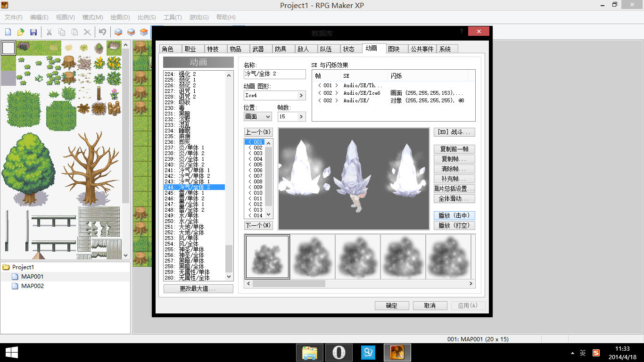This screenshot has width=644, height=362.
Task: Open File Explorer from the taskbar
Action: pos(310,353)
